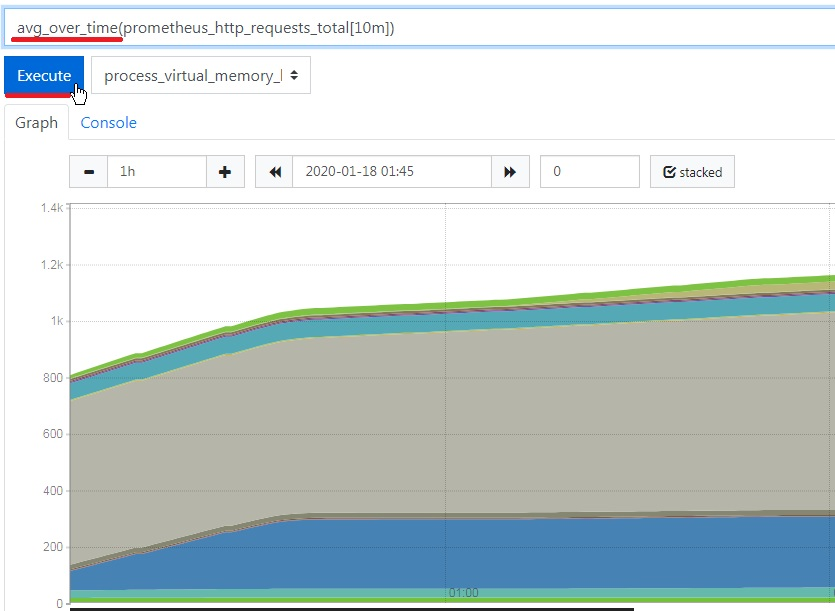Click the rewind double-arrow end time button

274,172
